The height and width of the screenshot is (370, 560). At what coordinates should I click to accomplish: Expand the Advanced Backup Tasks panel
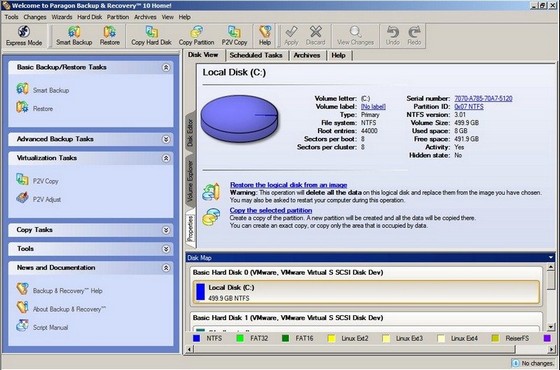(166, 139)
